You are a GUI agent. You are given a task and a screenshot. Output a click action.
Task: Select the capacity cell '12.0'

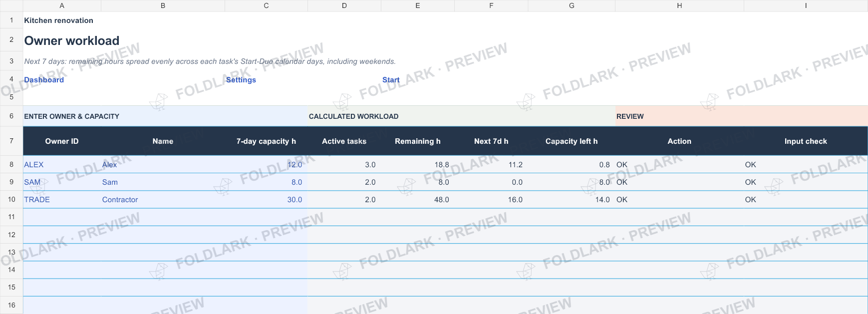pyautogui.click(x=266, y=164)
